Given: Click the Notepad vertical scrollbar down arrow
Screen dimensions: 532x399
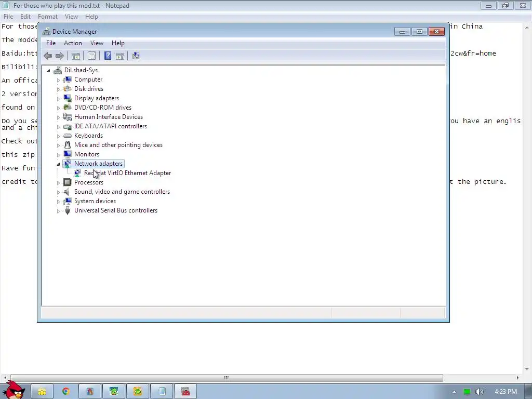Looking at the screenshot, I should [528, 369].
